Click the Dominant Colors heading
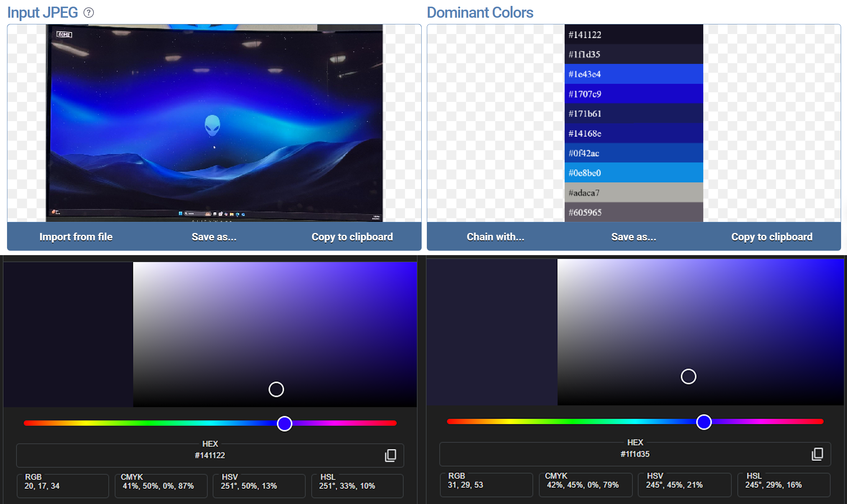The width and height of the screenshot is (847, 504). [480, 13]
